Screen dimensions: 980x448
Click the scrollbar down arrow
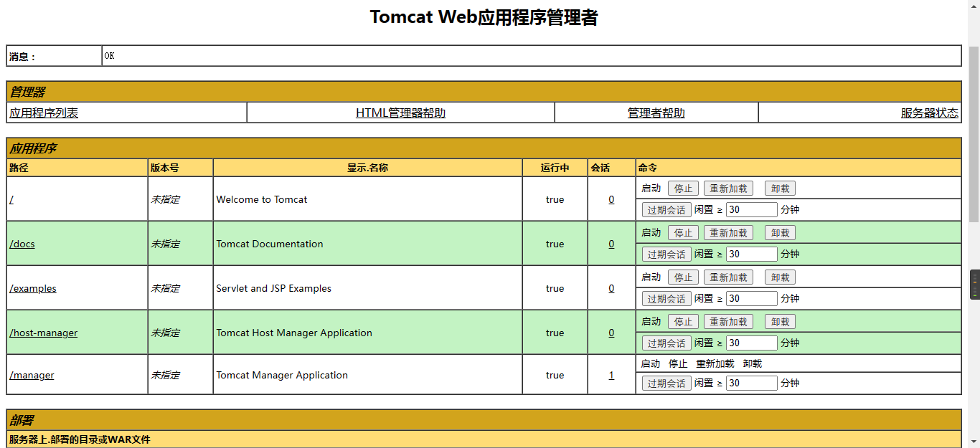pyautogui.click(x=974, y=442)
